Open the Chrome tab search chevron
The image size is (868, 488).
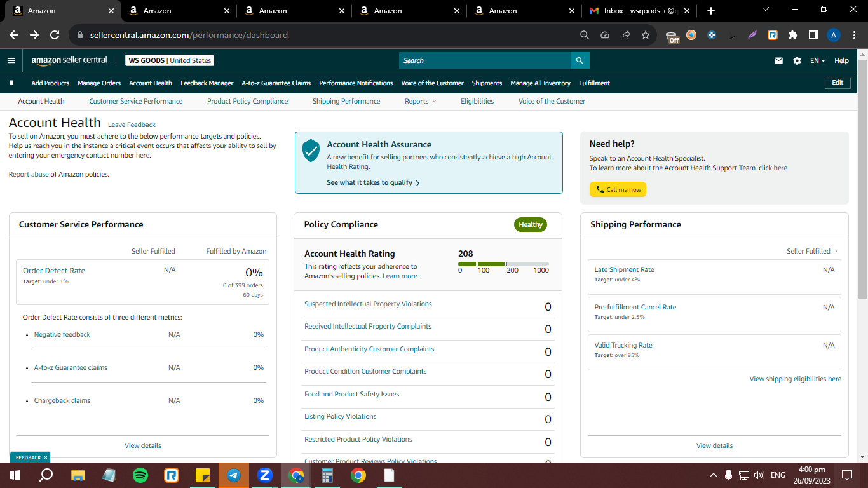pos(766,10)
